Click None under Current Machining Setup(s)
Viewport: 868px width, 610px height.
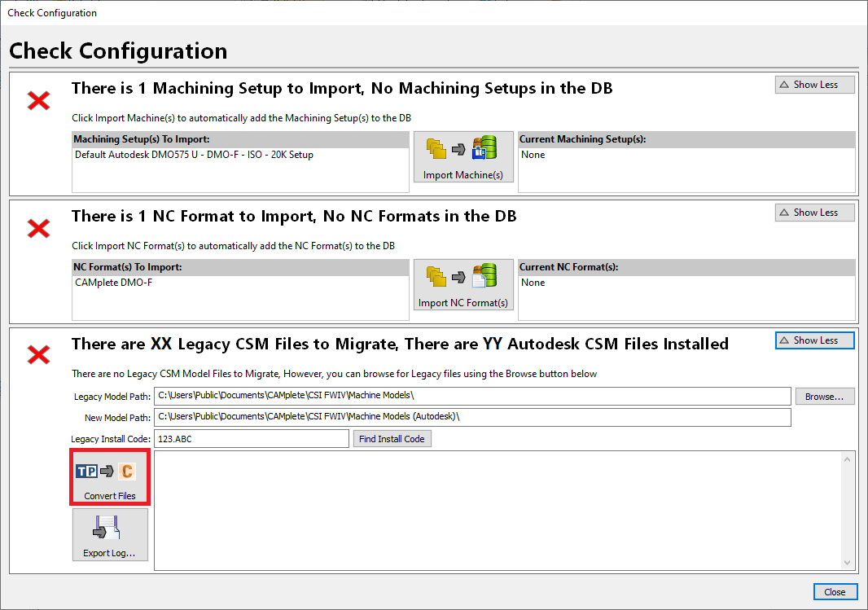533,155
